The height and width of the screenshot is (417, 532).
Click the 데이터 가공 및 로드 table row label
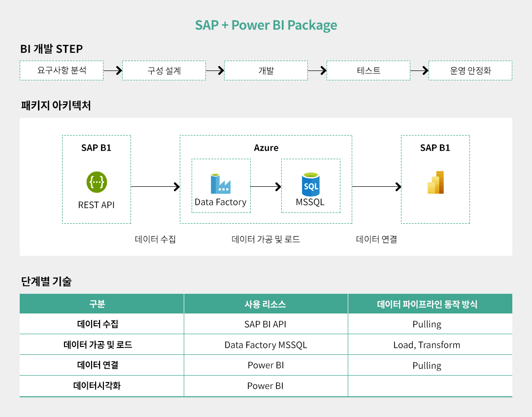(x=98, y=345)
